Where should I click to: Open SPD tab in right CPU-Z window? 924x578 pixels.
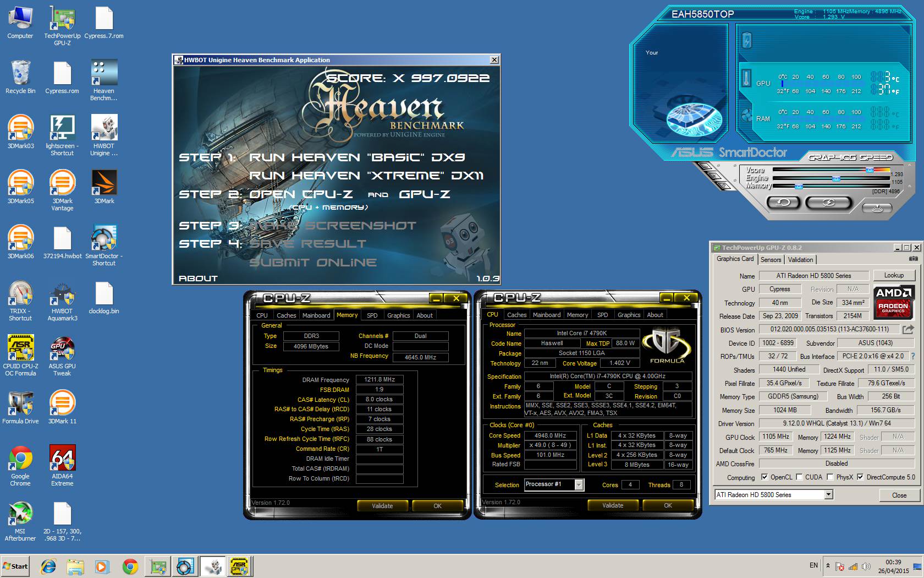603,315
